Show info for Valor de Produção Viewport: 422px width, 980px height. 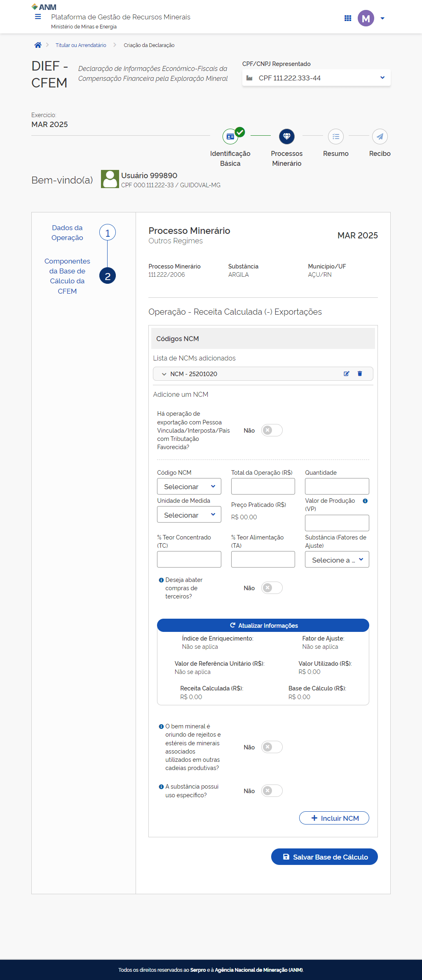pos(365,501)
